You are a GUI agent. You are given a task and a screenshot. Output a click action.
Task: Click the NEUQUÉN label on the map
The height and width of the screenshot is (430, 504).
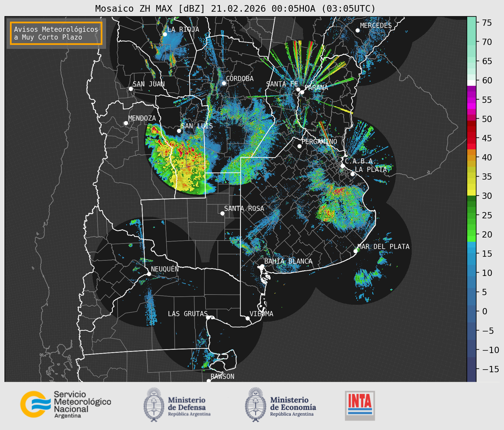point(165,269)
